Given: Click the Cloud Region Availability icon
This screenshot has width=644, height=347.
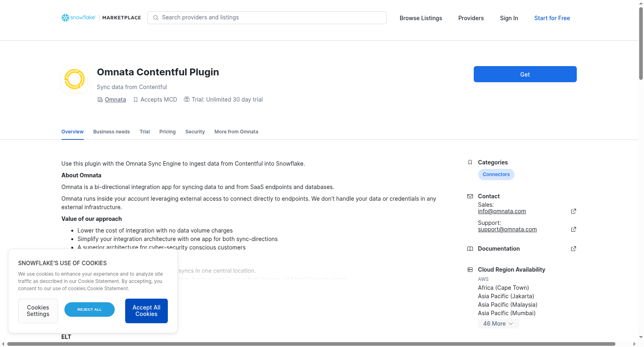Looking at the screenshot, I should (470, 270).
